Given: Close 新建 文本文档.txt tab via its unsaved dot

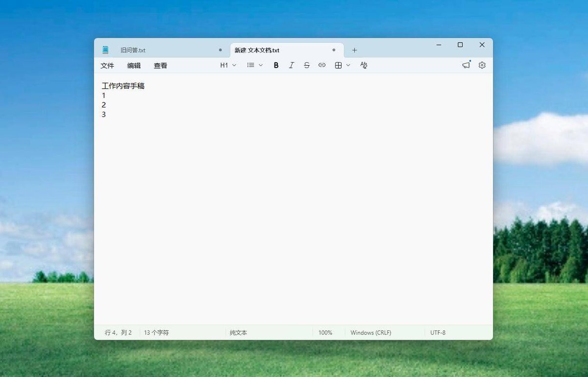Looking at the screenshot, I should tap(334, 50).
